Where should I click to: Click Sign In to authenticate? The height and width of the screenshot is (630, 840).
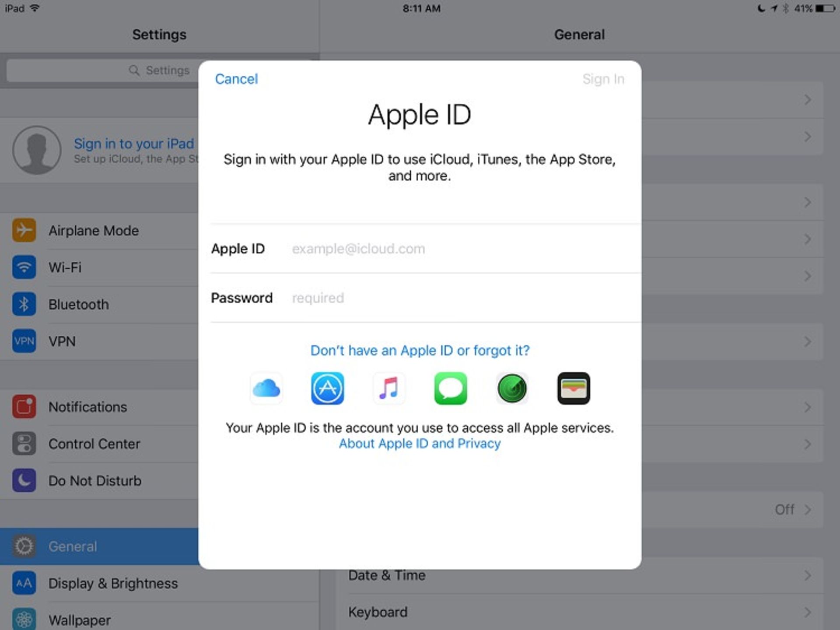coord(602,78)
